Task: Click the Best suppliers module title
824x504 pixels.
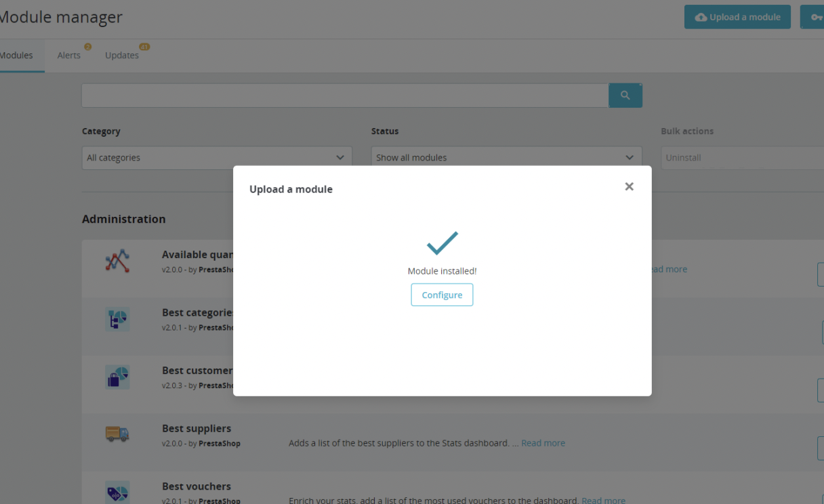Action: point(197,428)
